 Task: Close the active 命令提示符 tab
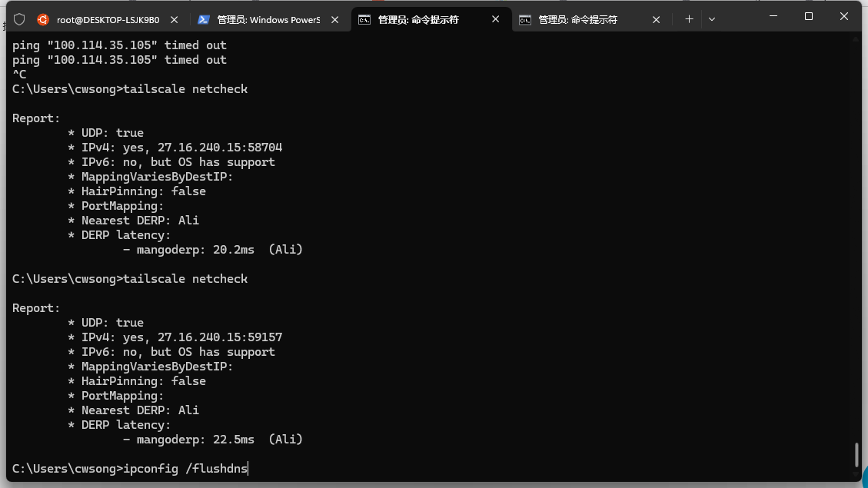tap(495, 19)
